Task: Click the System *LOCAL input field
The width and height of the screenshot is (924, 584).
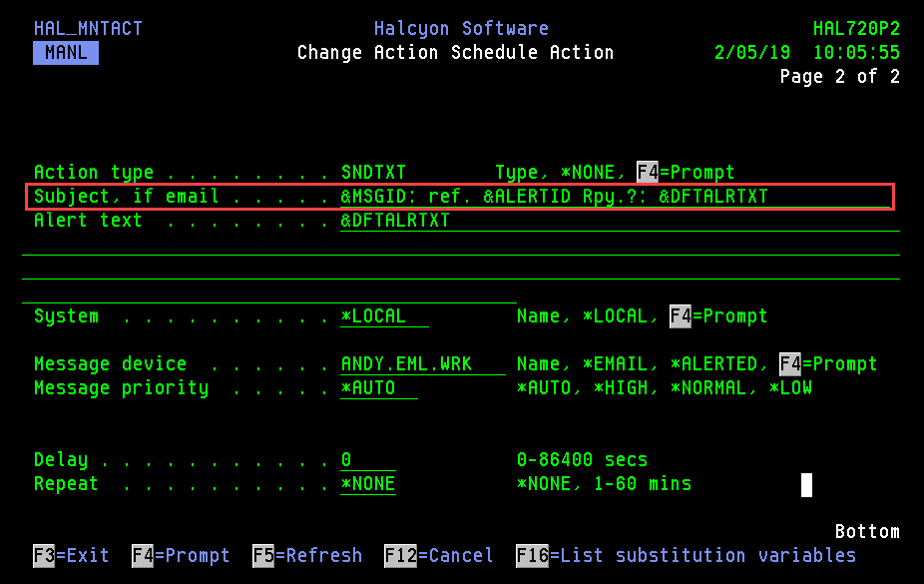Action: point(384,316)
